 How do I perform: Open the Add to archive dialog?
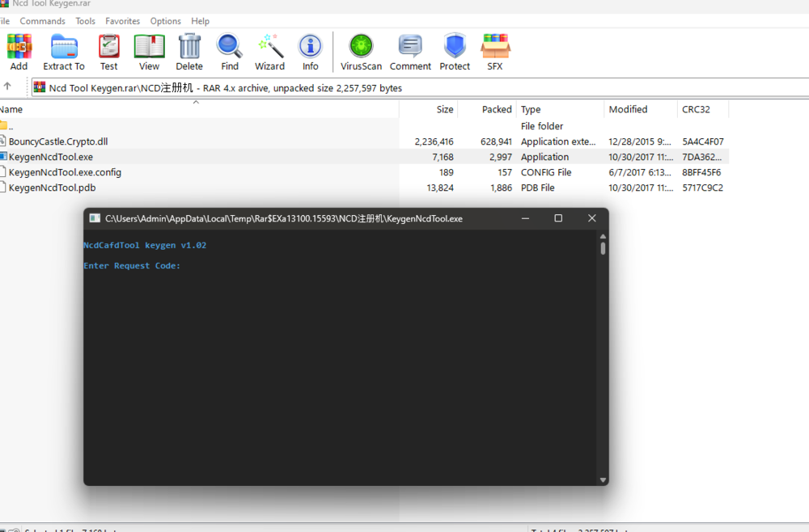[19, 49]
